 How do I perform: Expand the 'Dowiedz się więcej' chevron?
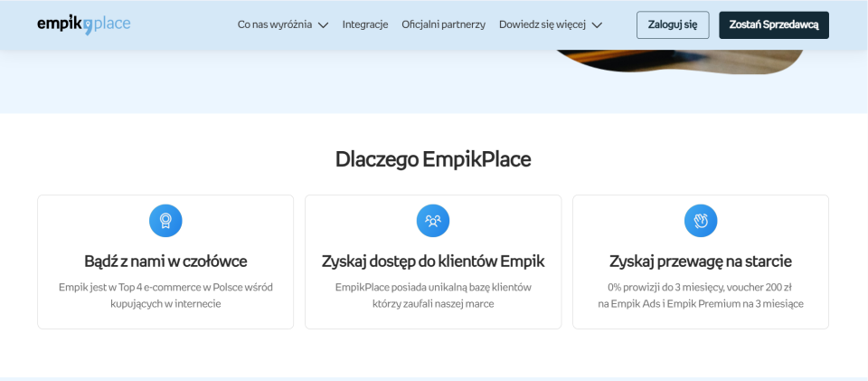tap(597, 25)
